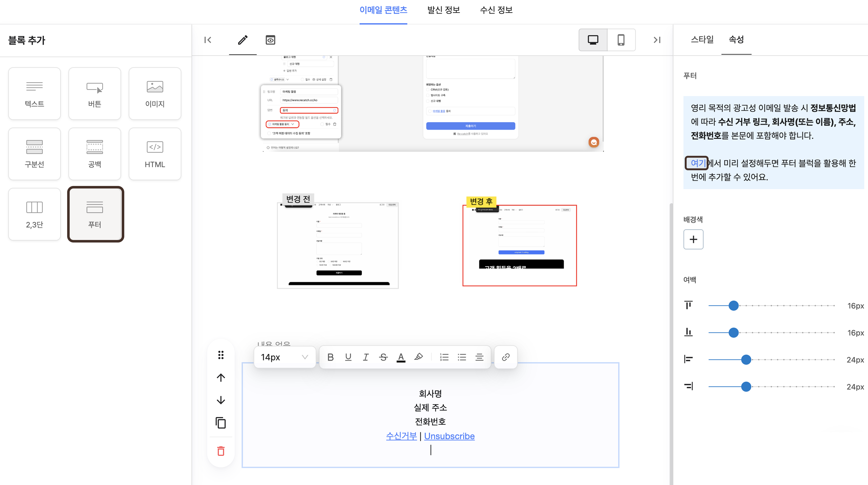Move block down with the arrow icon

[x=221, y=400]
